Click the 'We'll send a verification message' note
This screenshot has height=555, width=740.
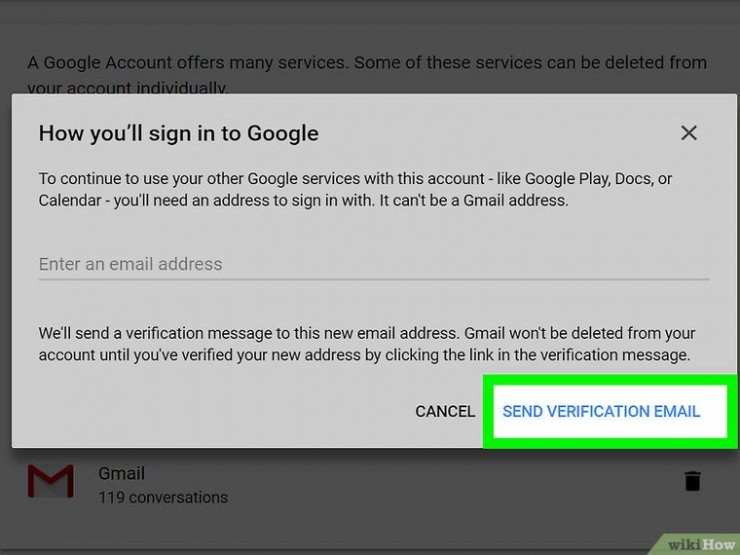click(366, 343)
